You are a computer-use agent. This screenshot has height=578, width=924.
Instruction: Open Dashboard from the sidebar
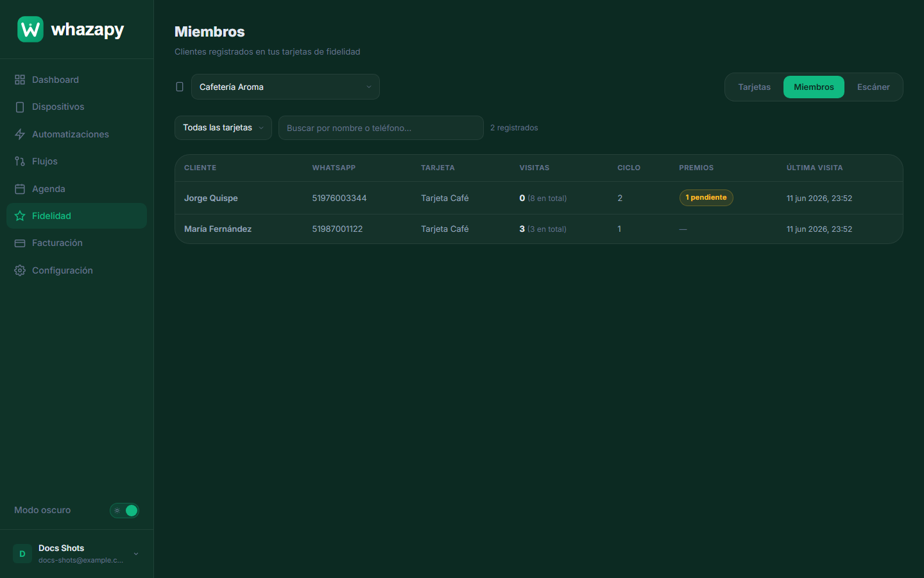pos(76,80)
